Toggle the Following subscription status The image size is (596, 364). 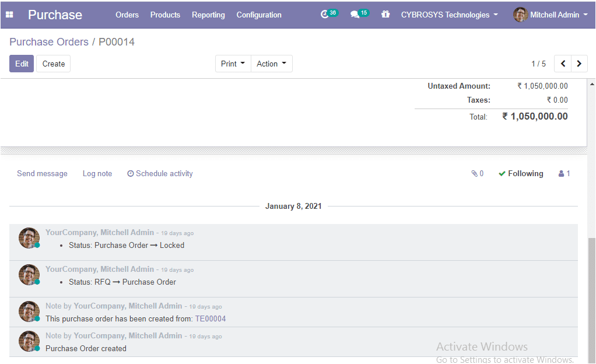(x=520, y=174)
